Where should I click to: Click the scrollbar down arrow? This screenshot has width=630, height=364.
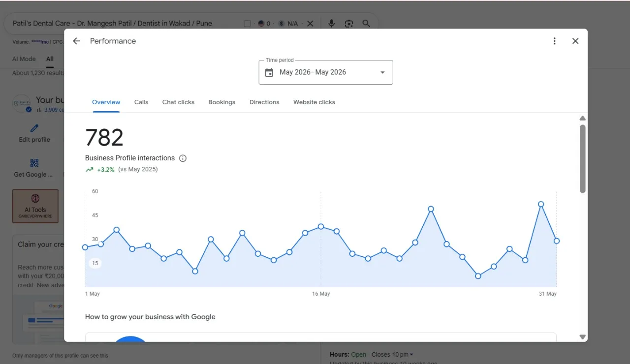click(583, 337)
